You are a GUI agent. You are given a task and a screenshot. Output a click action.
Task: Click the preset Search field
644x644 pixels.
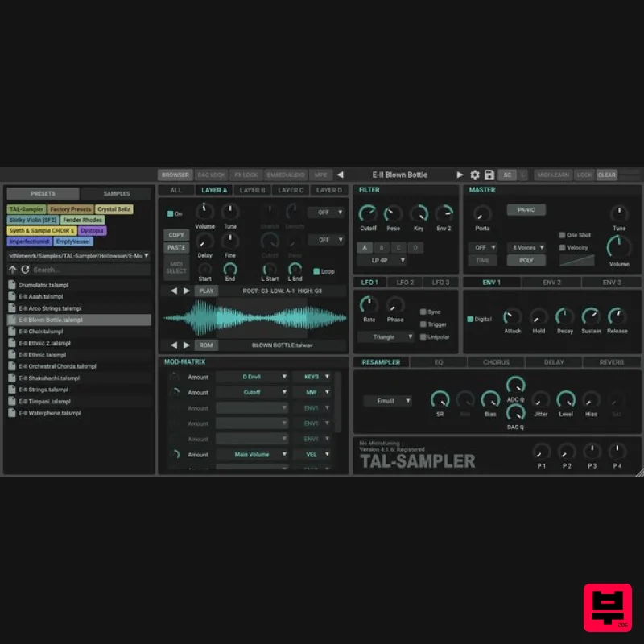pyautogui.click(x=89, y=270)
